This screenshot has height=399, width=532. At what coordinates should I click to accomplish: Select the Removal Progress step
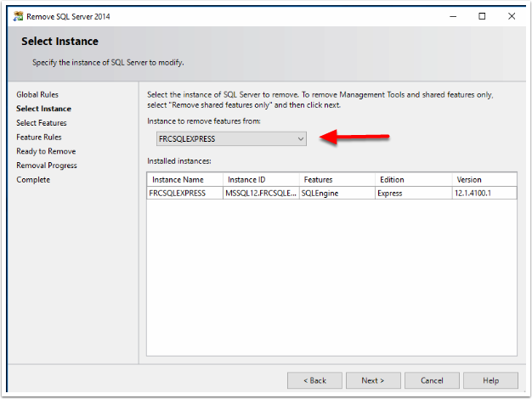[47, 166]
